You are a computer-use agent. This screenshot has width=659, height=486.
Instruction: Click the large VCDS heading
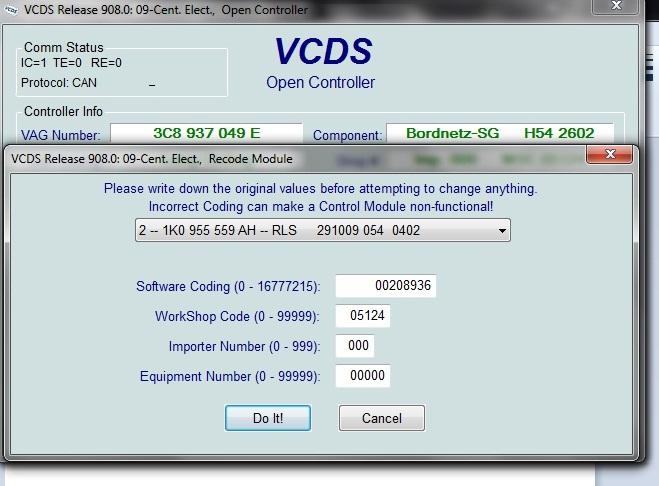point(323,52)
